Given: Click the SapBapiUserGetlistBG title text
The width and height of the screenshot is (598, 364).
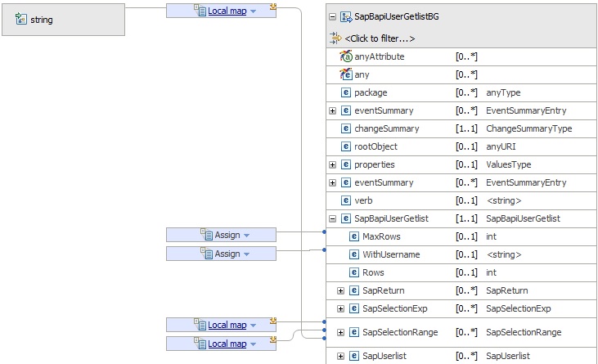Looking at the screenshot, I should point(397,16).
